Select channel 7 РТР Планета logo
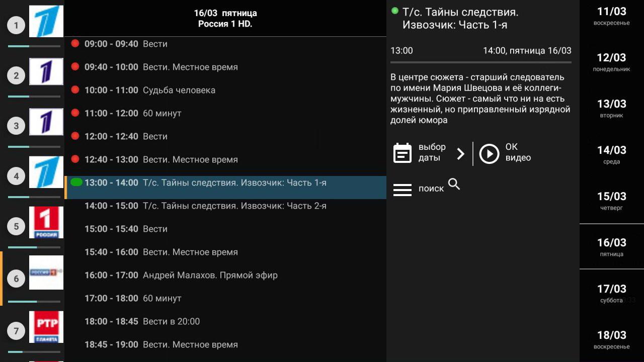 (x=46, y=327)
